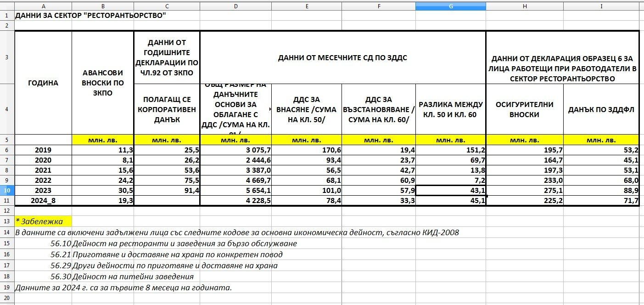Click the ДАННИ ОТ МЕСЕЧНИТЕ СД ПО ЗДДС cell
Image resolution: width=644 pixels, height=305 pixels.
click(x=342, y=58)
